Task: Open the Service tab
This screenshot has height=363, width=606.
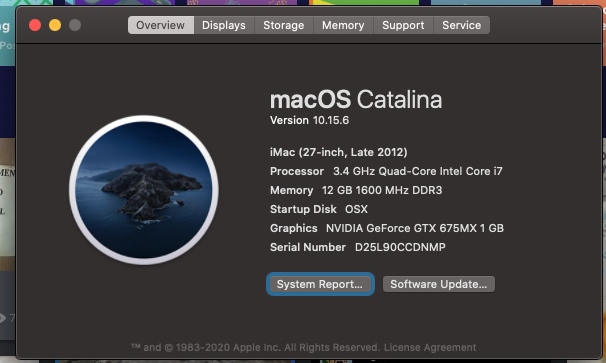Action: point(461,25)
